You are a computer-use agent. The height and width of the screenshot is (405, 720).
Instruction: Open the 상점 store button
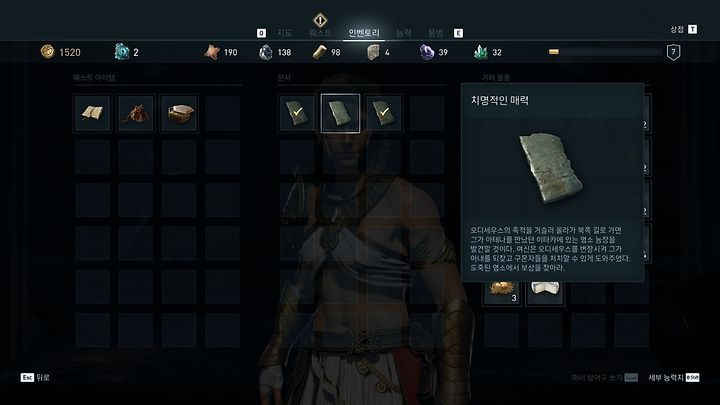coord(683,29)
